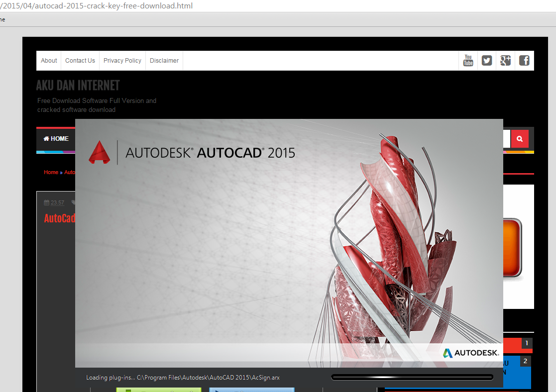Open the Disclaimer page
Image resolution: width=556 pixels, height=392 pixels.
pyautogui.click(x=164, y=61)
